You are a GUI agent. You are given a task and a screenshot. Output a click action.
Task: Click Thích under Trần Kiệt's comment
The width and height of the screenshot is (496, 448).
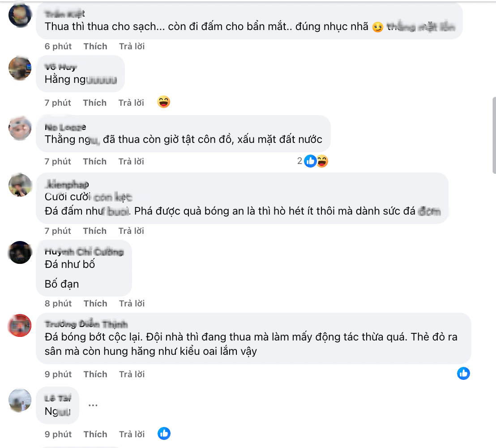[95, 46]
